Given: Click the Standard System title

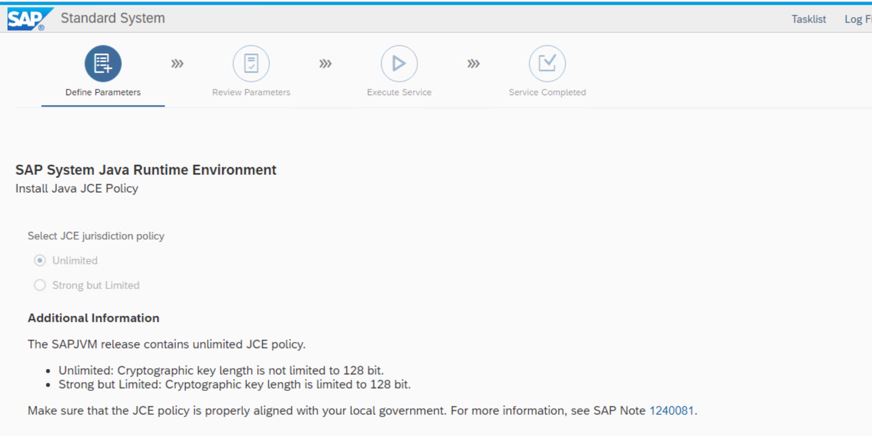Looking at the screenshot, I should [113, 18].
